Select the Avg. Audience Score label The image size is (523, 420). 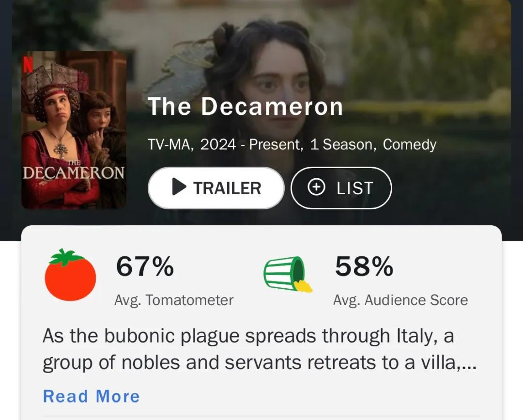(x=400, y=300)
